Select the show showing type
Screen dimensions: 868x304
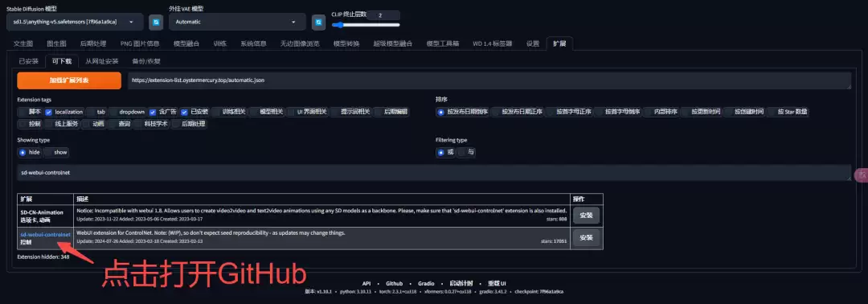(x=56, y=152)
